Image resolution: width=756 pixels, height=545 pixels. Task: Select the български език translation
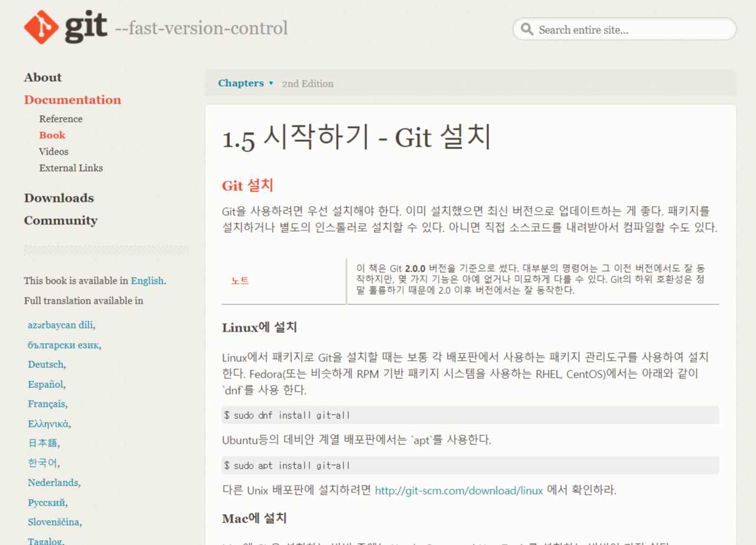(63, 345)
